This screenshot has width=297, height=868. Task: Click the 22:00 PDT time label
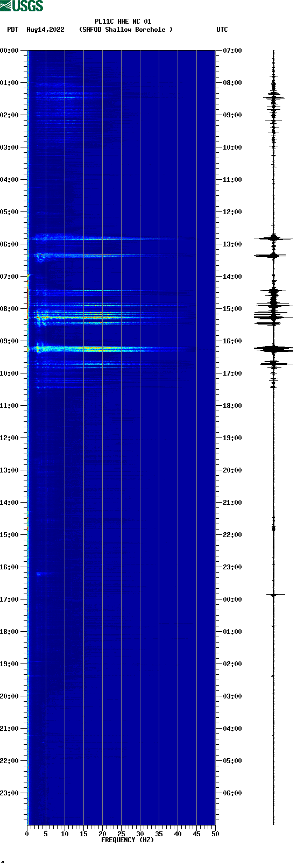(x=10, y=761)
